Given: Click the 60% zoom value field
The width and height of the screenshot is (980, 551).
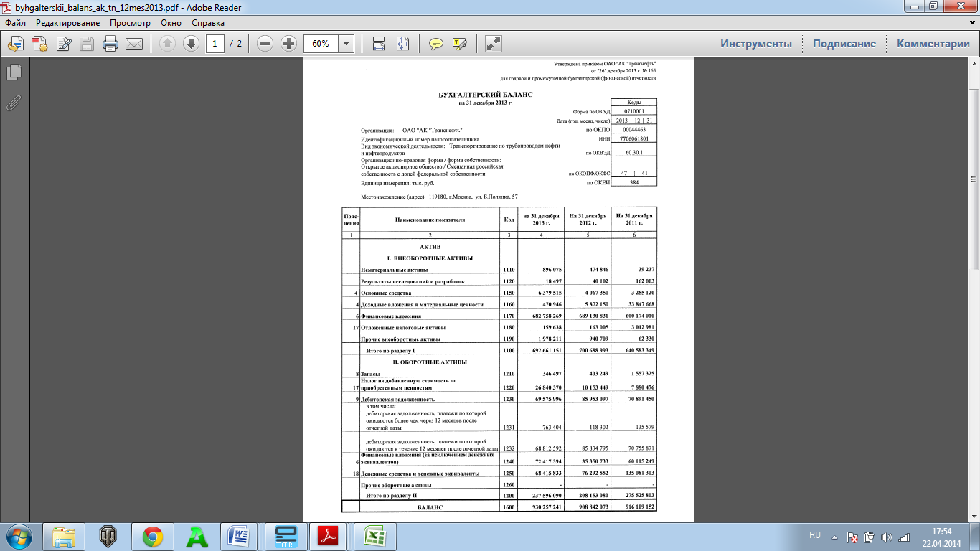Looking at the screenshot, I should pyautogui.click(x=321, y=44).
